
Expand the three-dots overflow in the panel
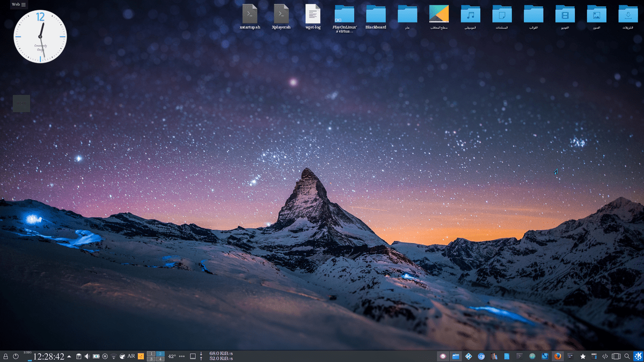pos(181,356)
